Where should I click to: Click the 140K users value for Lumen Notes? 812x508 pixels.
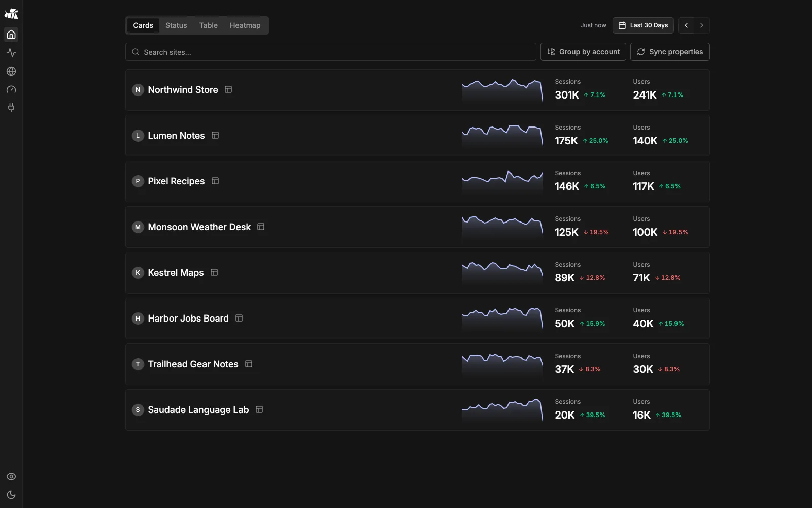point(645,141)
